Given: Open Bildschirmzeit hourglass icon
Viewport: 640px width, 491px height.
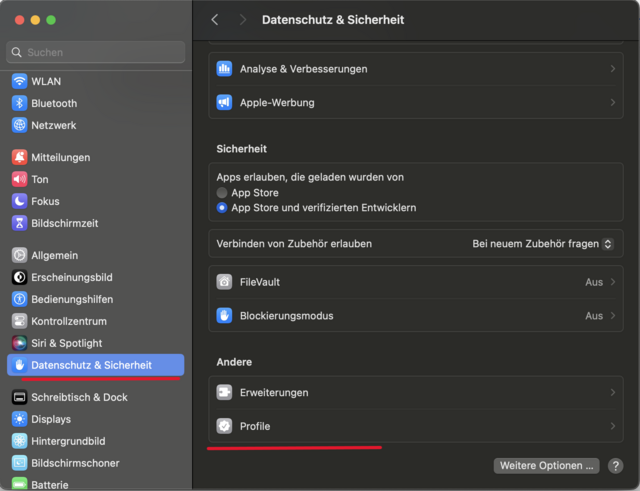Looking at the screenshot, I should click(20, 223).
